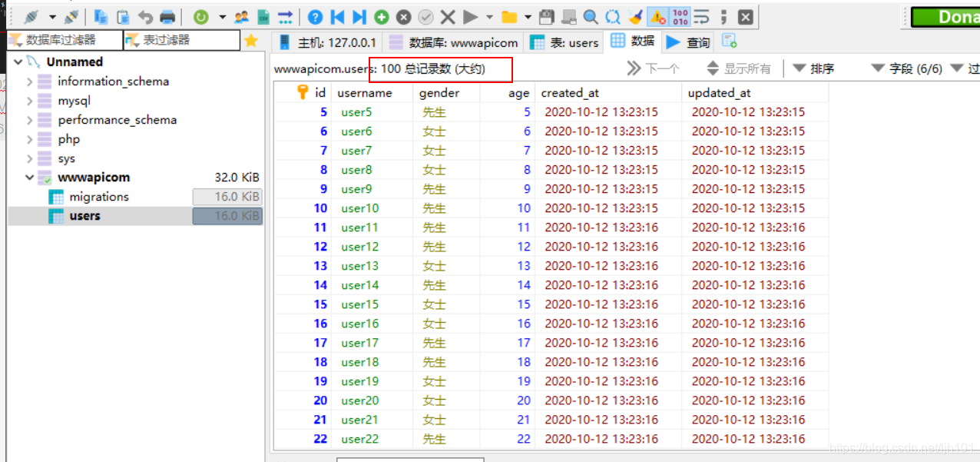Open the 表: users tab
980x462 pixels.
click(x=564, y=42)
